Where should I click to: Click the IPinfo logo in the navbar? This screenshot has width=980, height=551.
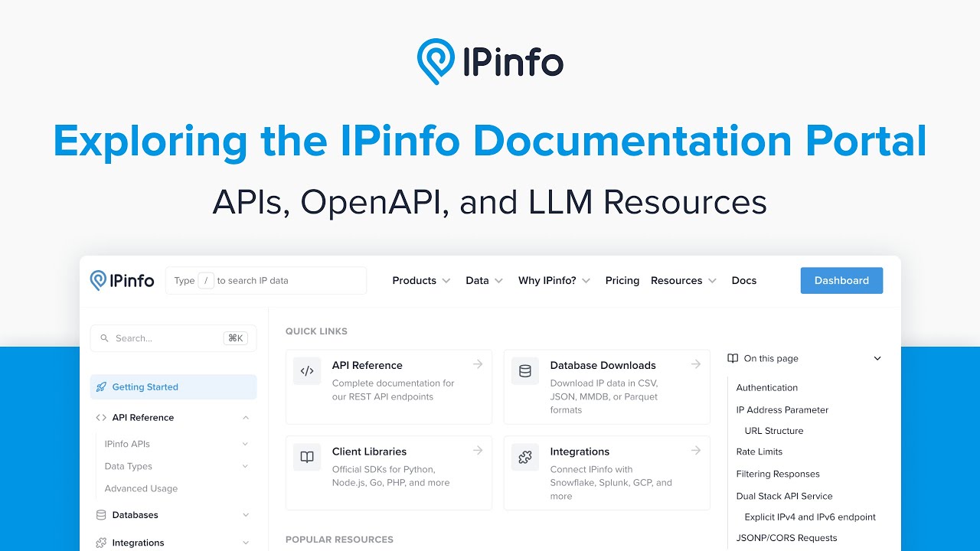click(122, 281)
